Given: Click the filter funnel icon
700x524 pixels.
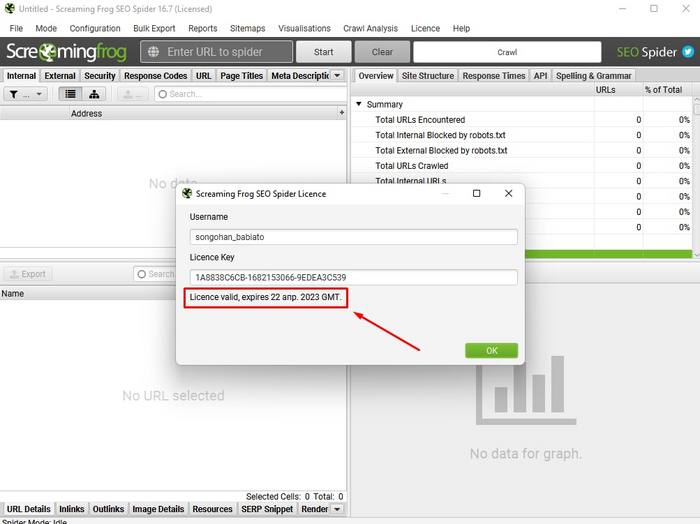Looking at the screenshot, I should pyautogui.click(x=14, y=94).
